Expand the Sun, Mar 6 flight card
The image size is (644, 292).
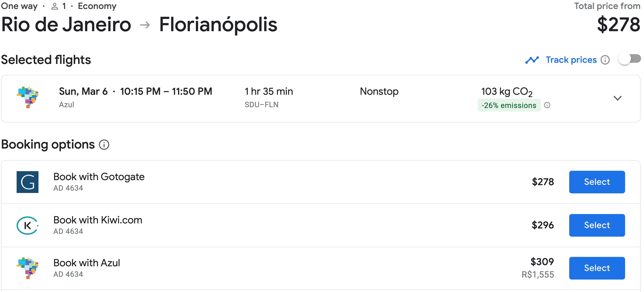[321, 99]
